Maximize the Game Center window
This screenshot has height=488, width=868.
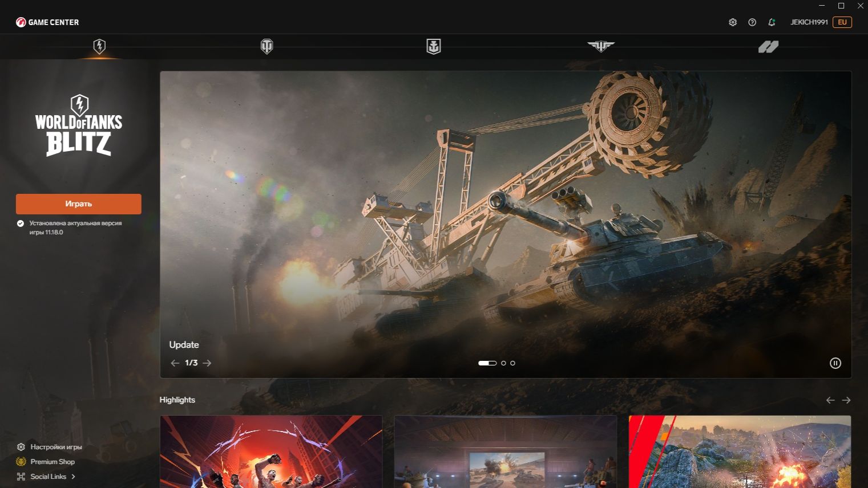coord(841,6)
